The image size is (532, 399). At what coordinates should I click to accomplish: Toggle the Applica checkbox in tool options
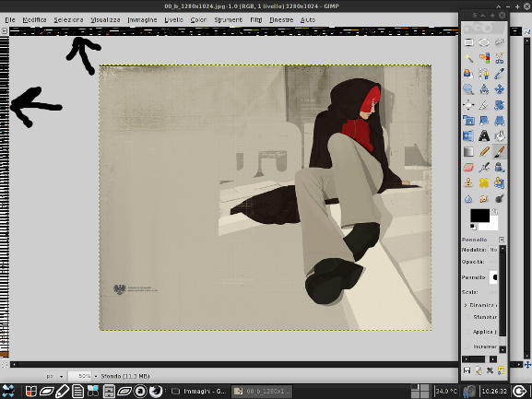467,332
